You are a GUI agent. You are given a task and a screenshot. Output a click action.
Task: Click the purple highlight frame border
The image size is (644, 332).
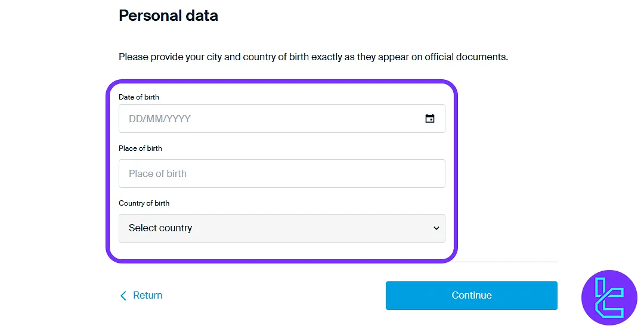point(108,173)
